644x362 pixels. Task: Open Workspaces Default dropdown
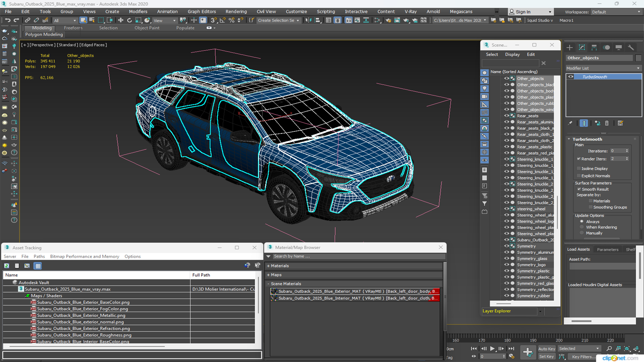tap(616, 12)
